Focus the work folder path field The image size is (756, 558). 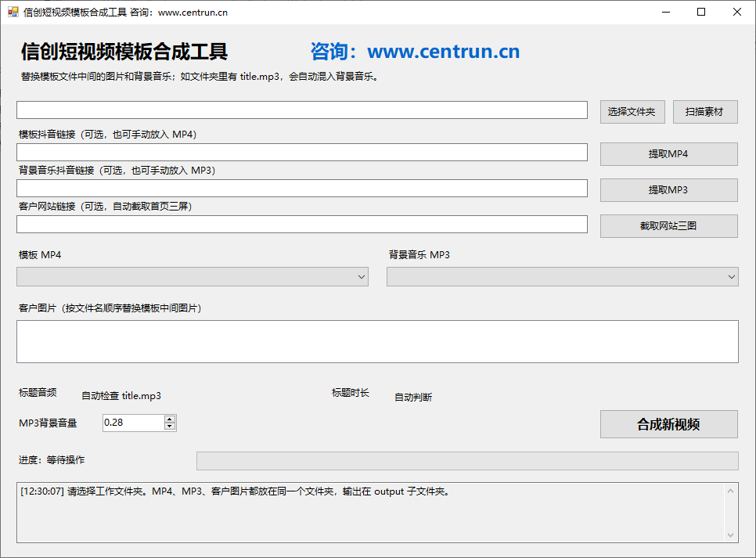[302, 110]
